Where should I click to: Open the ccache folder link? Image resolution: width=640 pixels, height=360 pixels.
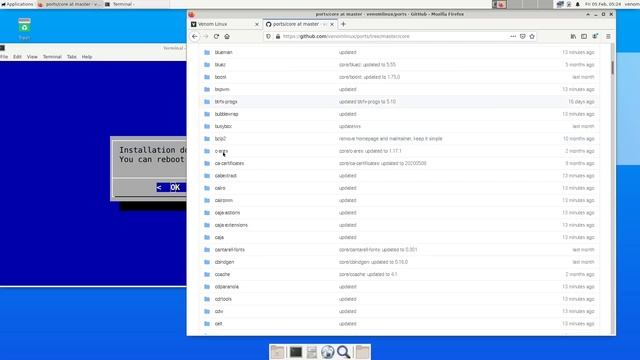(x=222, y=274)
